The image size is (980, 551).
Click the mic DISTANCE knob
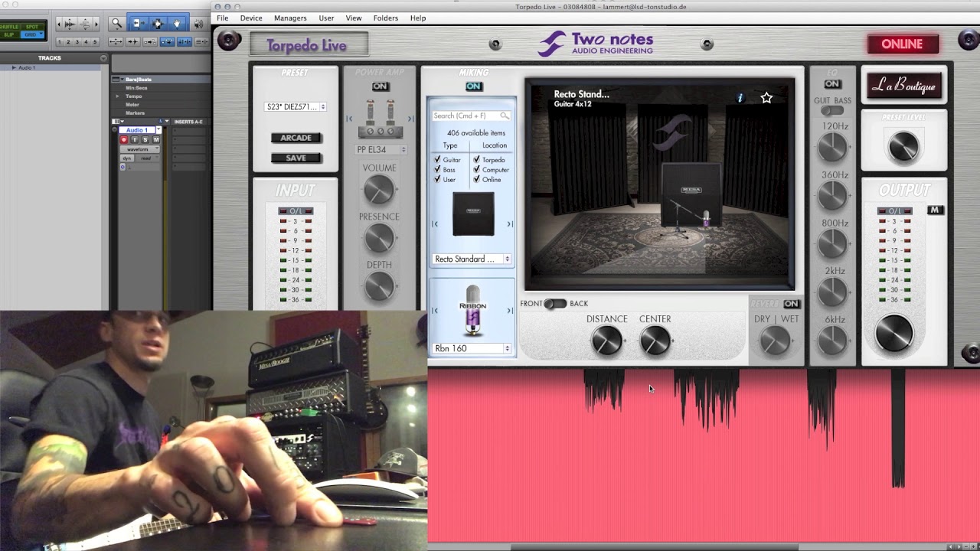[606, 341]
